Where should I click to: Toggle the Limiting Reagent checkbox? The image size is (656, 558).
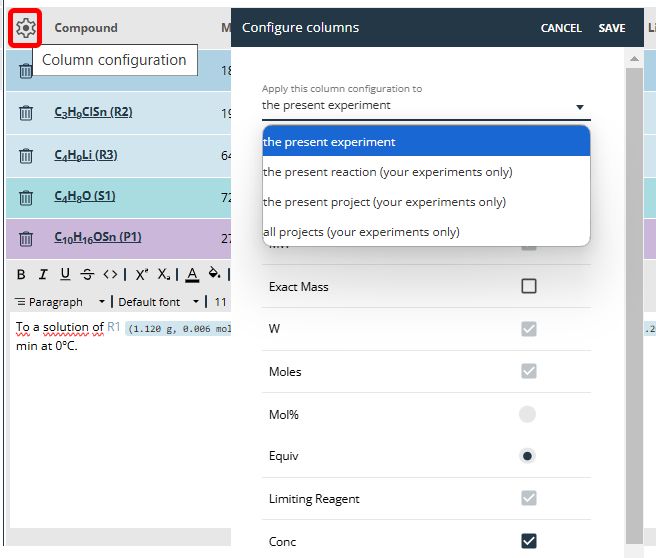point(529,498)
